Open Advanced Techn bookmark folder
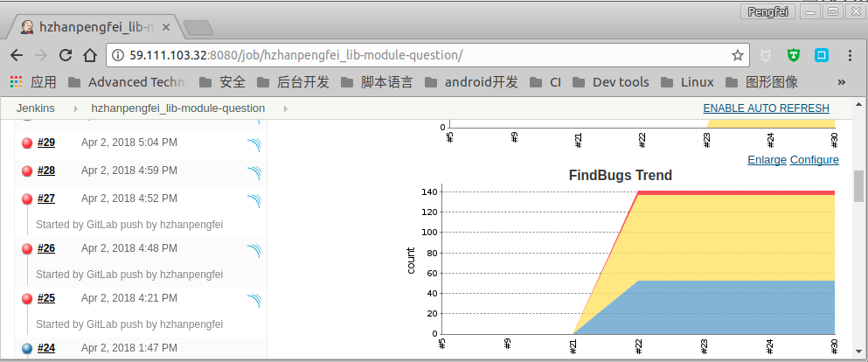The height and width of the screenshot is (362, 868). click(x=127, y=82)
